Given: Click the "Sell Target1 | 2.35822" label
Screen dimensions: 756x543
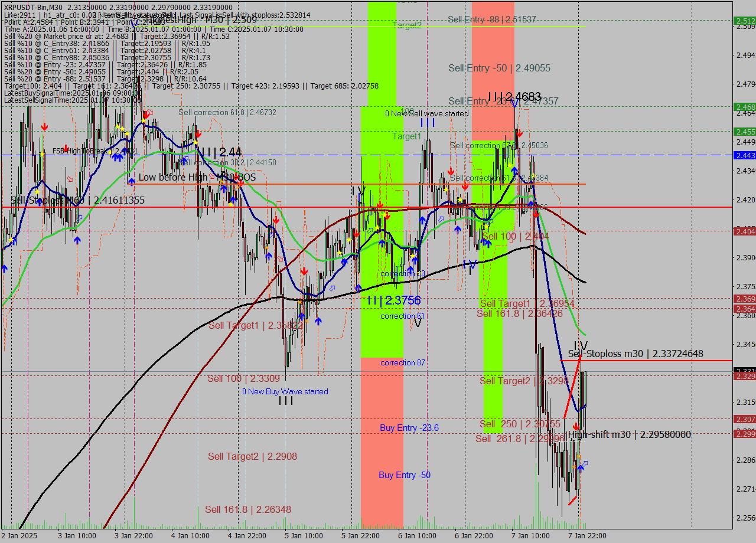Looking at the screenshot, I should [256, 325].
